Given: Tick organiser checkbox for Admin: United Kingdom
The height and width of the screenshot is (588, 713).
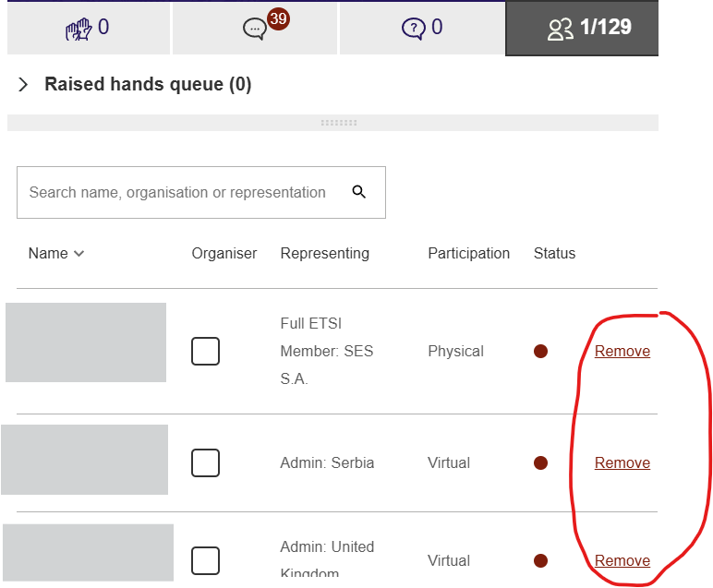Looking at the screenshot, I should (206, 560).
